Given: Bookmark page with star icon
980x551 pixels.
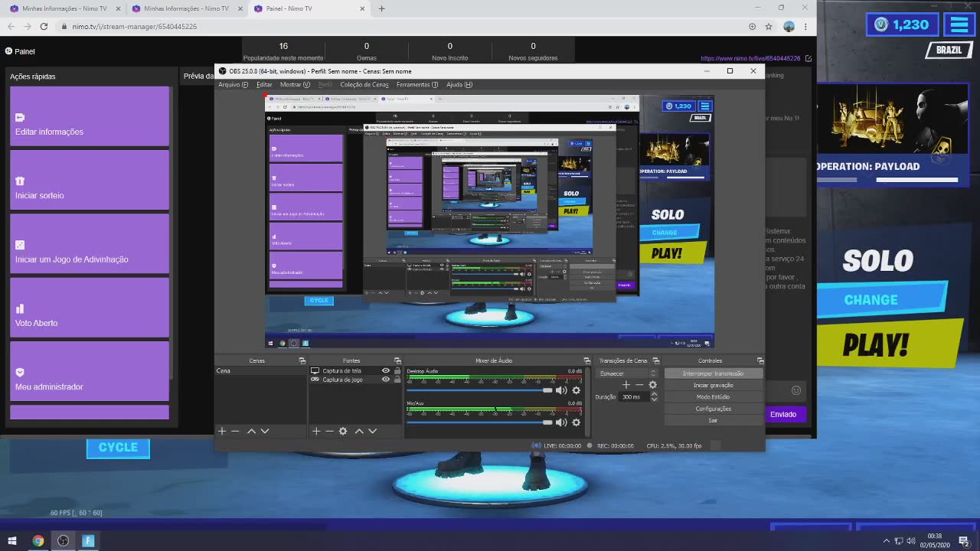Looking at the screenshot, I should [x=769, y=26].
